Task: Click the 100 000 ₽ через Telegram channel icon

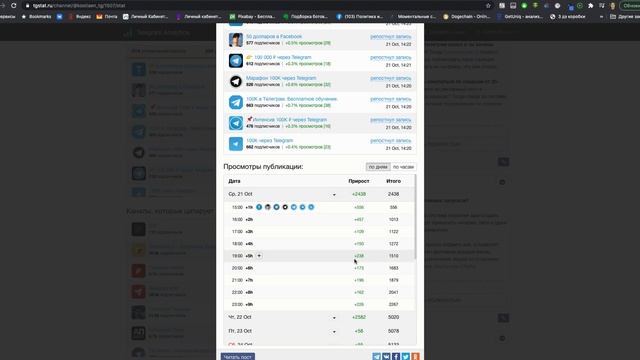Action: [x=236, y=61]
